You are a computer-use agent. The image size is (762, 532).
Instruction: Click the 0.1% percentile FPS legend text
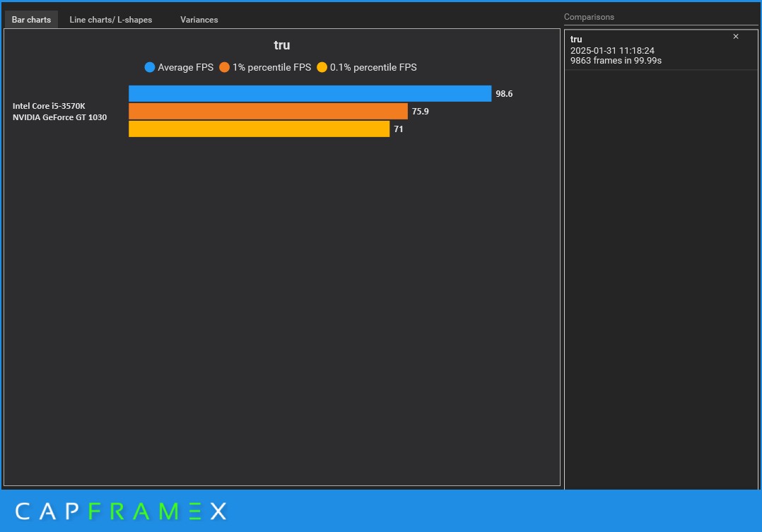373,68
